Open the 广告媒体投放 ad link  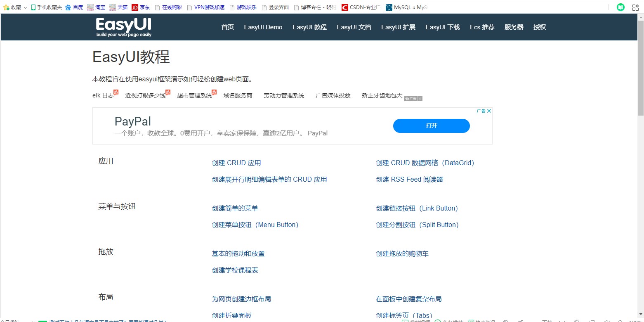(x=333, y=95)
